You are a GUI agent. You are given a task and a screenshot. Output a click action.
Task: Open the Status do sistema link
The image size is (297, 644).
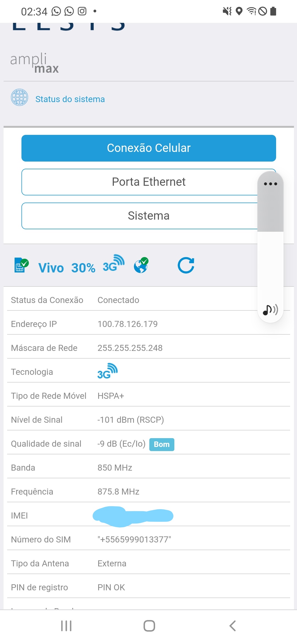tap(70, 99)
